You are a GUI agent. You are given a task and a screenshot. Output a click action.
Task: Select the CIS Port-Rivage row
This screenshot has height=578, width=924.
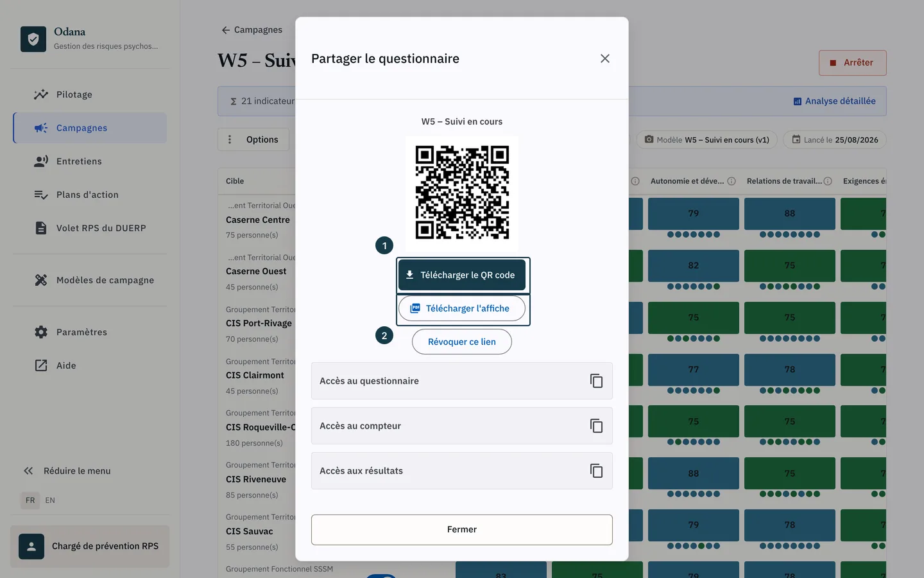(x=259, y=324)
